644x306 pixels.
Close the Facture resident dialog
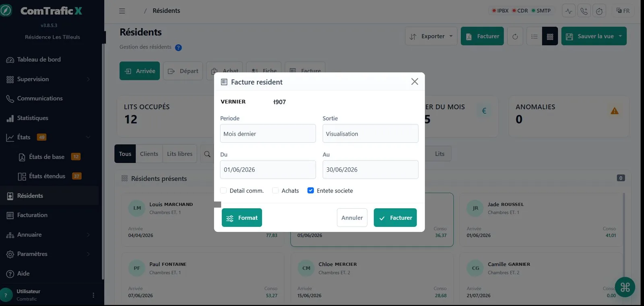[x=415, y=82]
